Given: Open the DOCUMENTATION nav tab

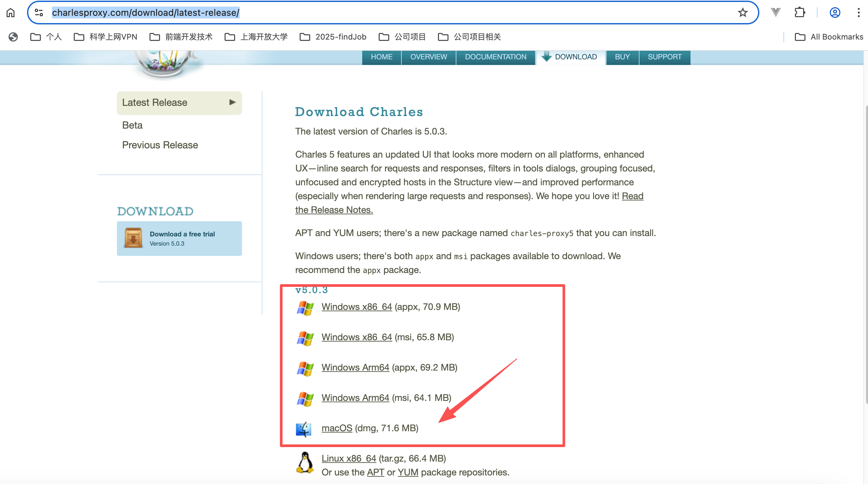Looking at the screenshot, I should [x=495, y=57].
